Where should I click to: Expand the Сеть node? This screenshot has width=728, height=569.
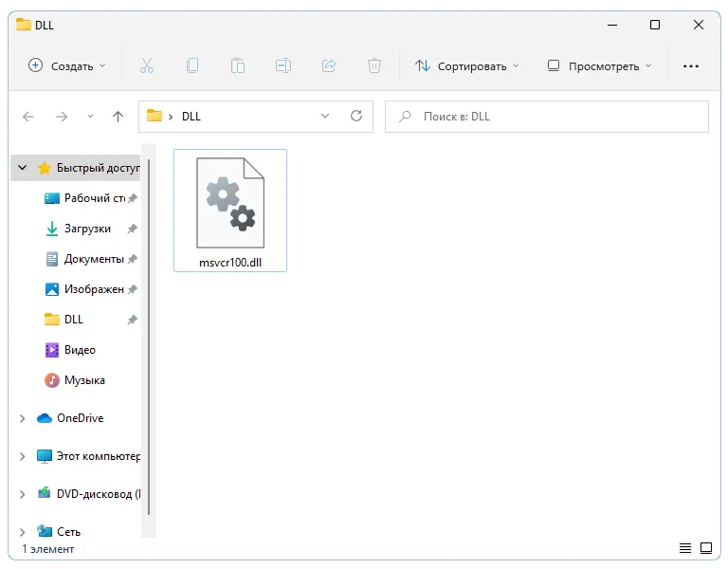click(23, 532)
